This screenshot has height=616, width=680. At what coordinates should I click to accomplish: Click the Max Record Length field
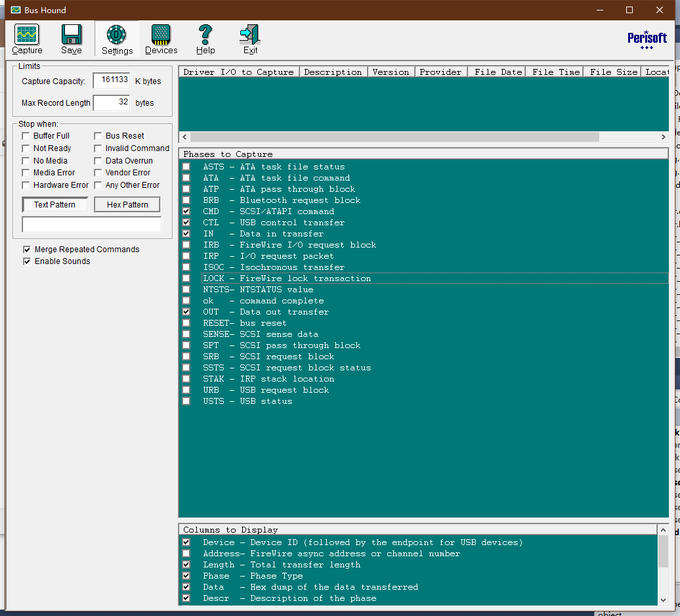coord(112,103)
